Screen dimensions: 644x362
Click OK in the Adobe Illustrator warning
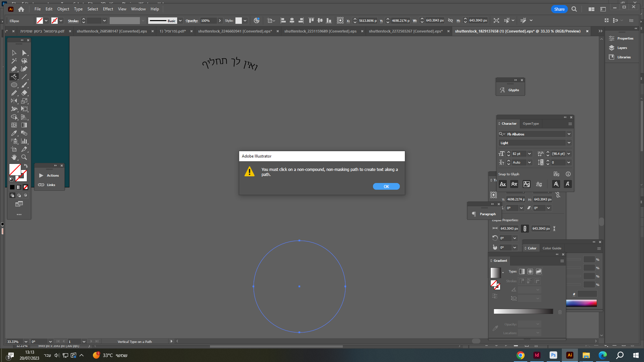pos(386,186)
